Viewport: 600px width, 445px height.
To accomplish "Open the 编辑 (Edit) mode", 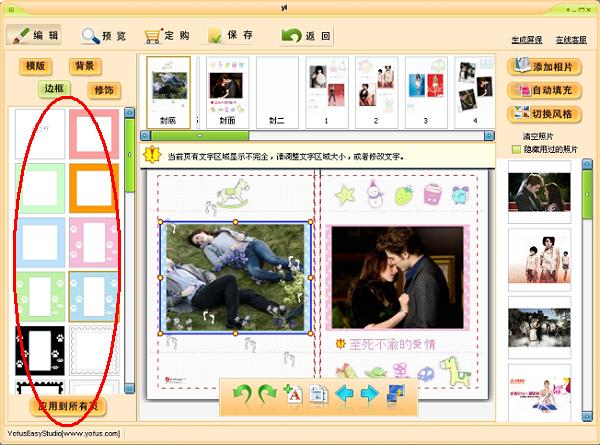I will [x=34, y=35].
